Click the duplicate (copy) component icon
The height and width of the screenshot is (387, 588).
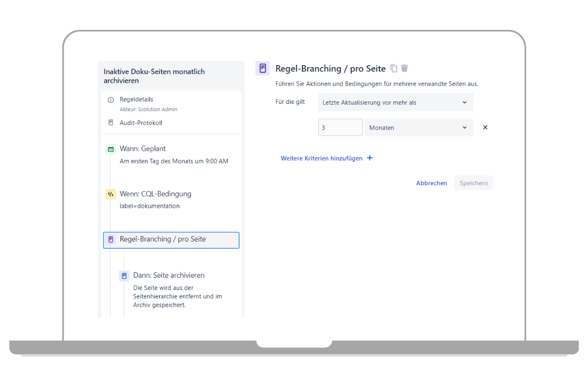coord(394,69)
